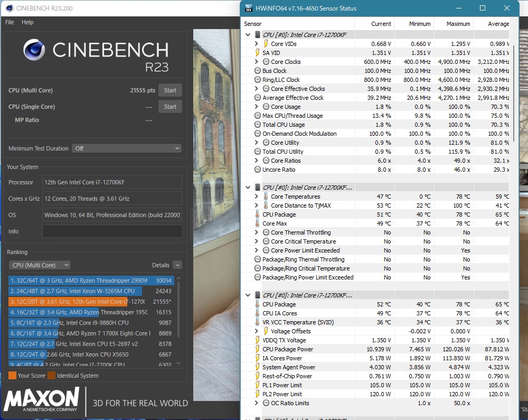
Task: Click icon beside Max CPU/Thread Usage
Action: tap(258, 116)
